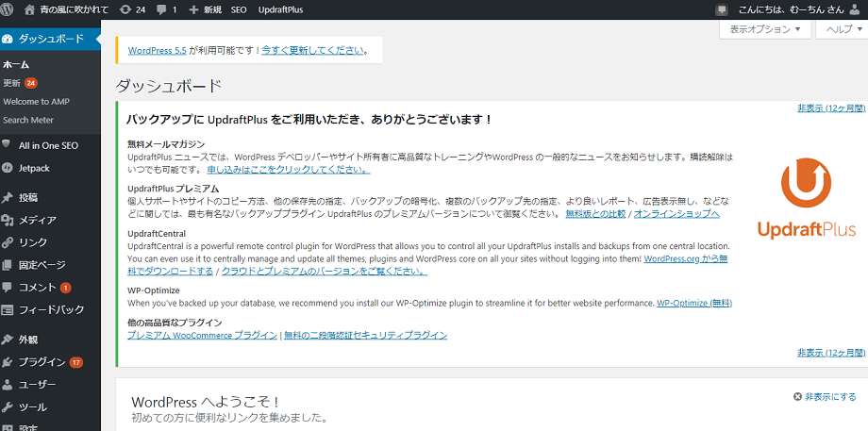Click the WordPress へようこそ！ heading
Screen dimensions: 868x431
205,402
